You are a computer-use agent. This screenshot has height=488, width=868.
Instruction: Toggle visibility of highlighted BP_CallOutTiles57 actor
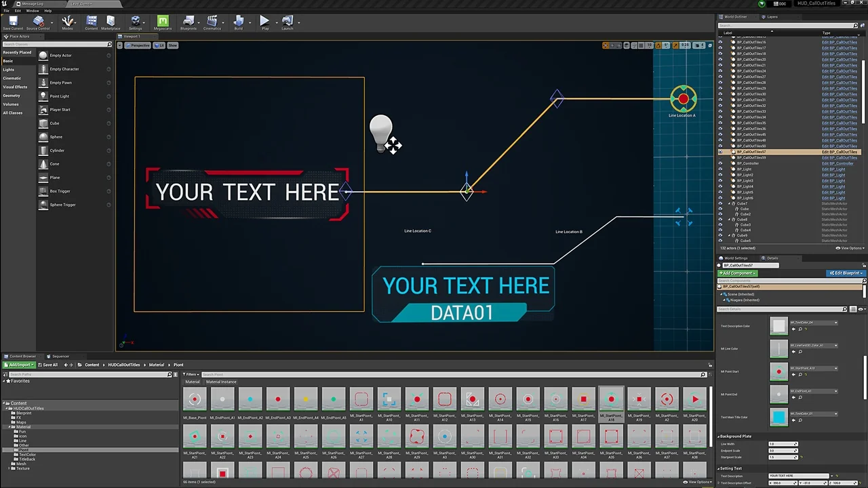click(720, 152)
